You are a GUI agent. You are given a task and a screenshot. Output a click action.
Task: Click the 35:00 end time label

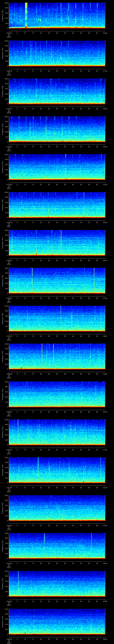(105, 223)
